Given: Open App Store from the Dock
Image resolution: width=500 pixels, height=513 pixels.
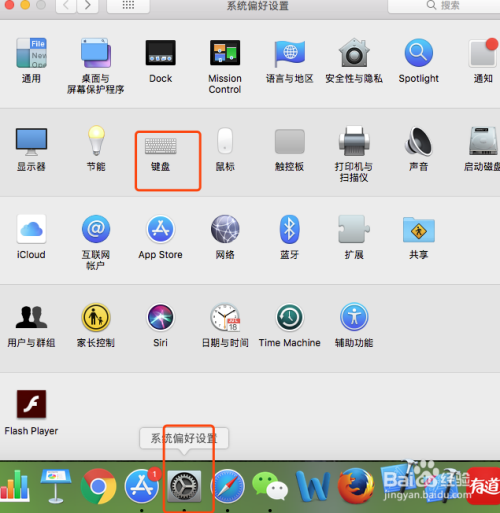Looking at the screenshot, I should tap(142, 486).
